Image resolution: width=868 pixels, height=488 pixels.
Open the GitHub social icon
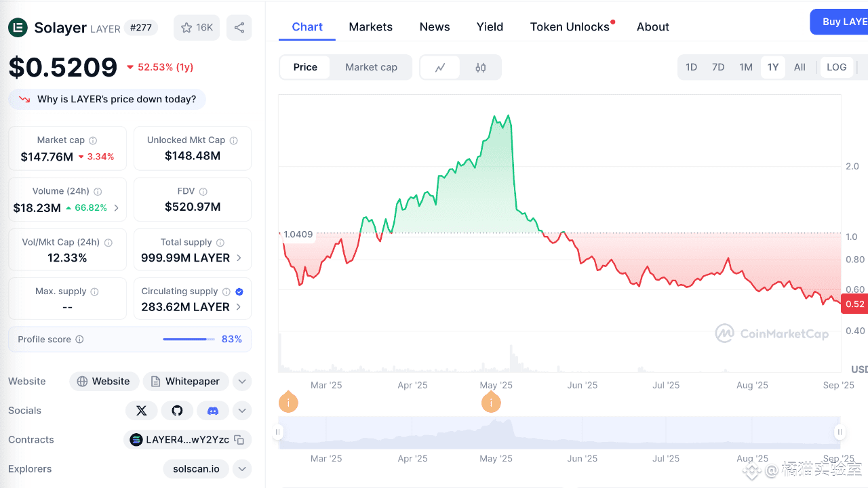[x=177, y=411]
